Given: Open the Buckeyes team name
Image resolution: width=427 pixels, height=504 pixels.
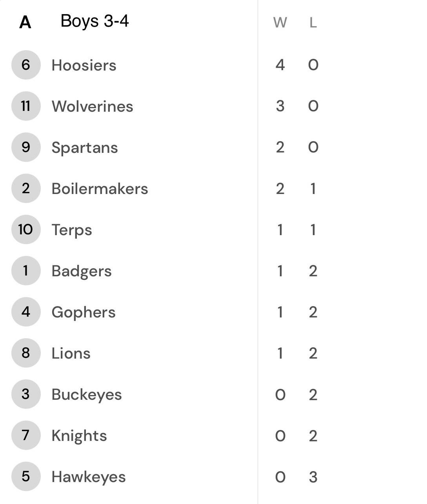Looking at the screenshot, I should (87, 395).
